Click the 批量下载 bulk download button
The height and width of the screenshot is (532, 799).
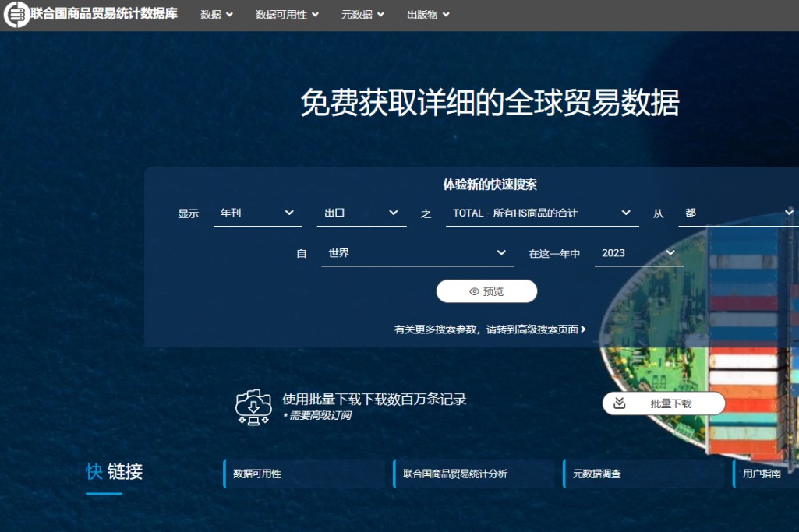pyautogui.click(x=663, y=403)
